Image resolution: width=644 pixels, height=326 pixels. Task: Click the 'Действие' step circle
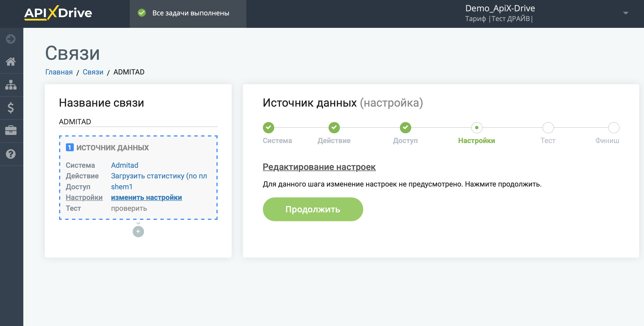(334, 127)
